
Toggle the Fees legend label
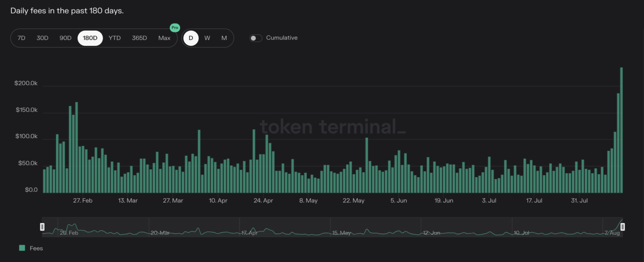click(x=36, y=248)
